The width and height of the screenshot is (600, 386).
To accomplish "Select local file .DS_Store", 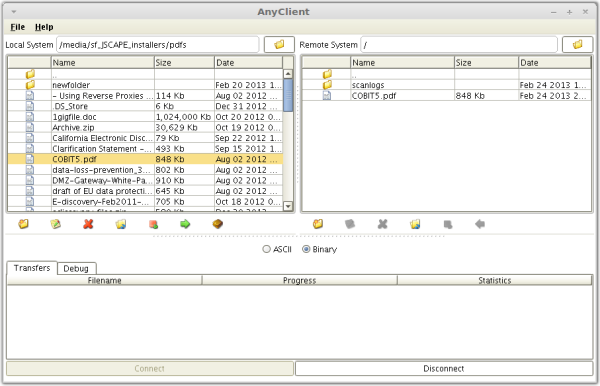I will point(70,106).
